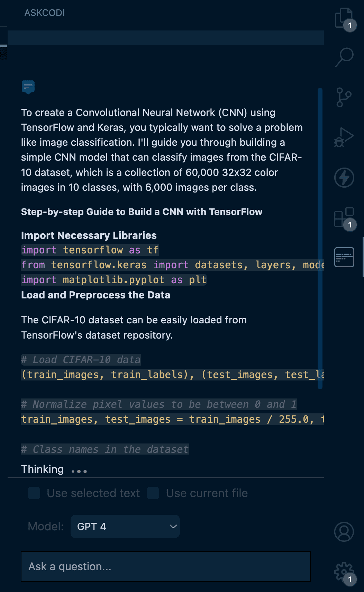Click the '# Normalize pixel values' comment
364x592 pixels.
pos(159,404)
